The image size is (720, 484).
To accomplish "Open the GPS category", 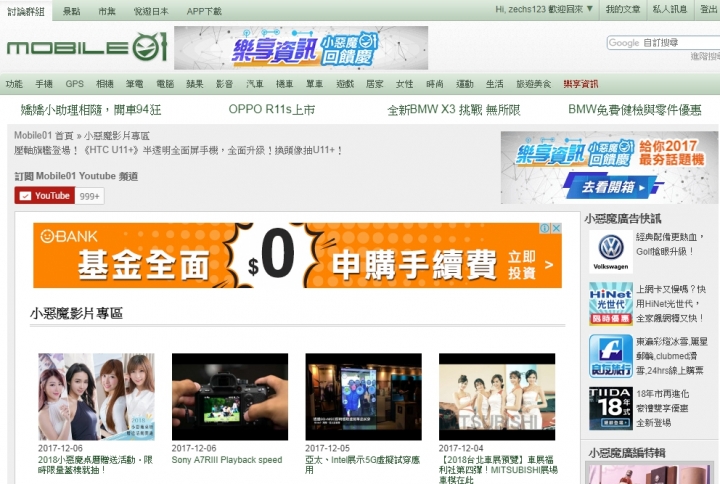I will tap(74, 84).
